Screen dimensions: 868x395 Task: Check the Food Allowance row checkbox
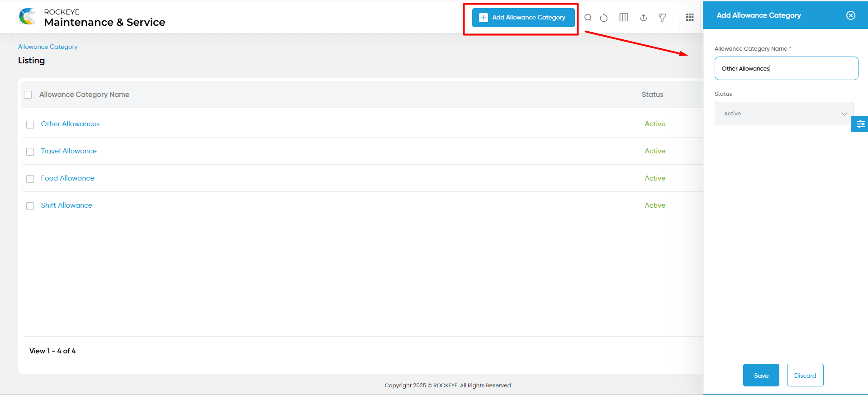click(30, 179)
